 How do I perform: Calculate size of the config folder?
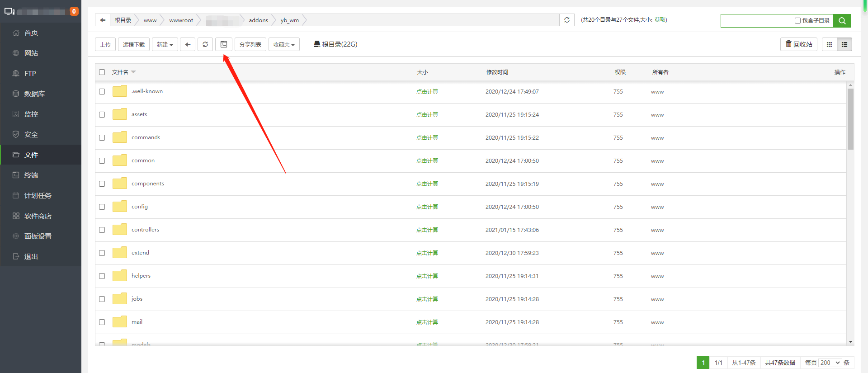click(427, 207)
